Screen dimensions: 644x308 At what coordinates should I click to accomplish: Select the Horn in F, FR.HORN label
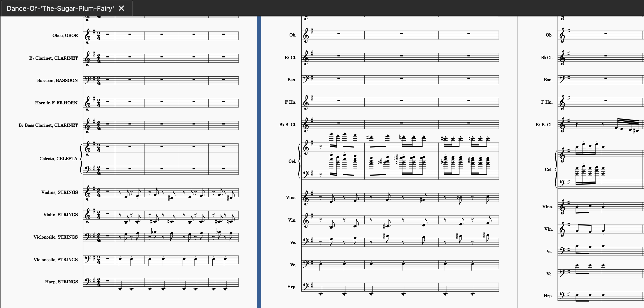point(56,103)
